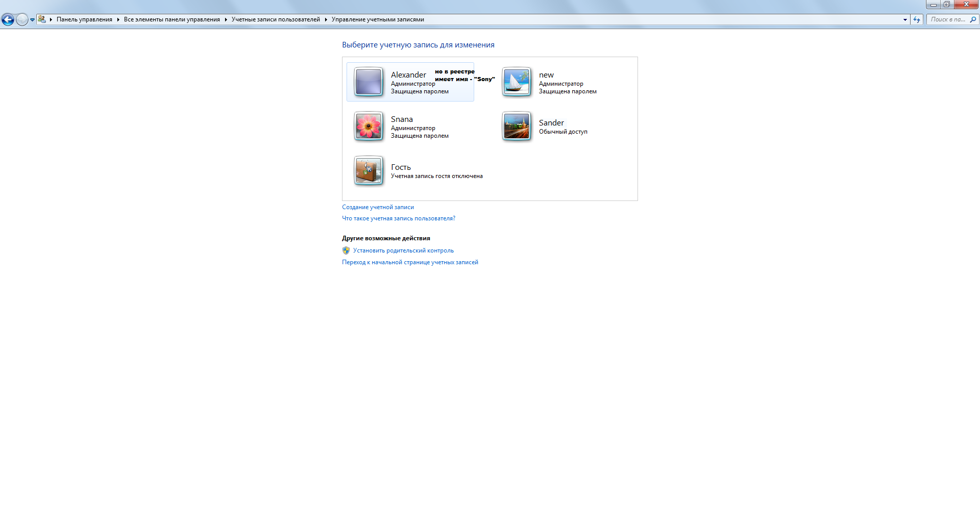Minimize the control panel window
The width and height of the screenshot is (980, 530).
[933, 4]
